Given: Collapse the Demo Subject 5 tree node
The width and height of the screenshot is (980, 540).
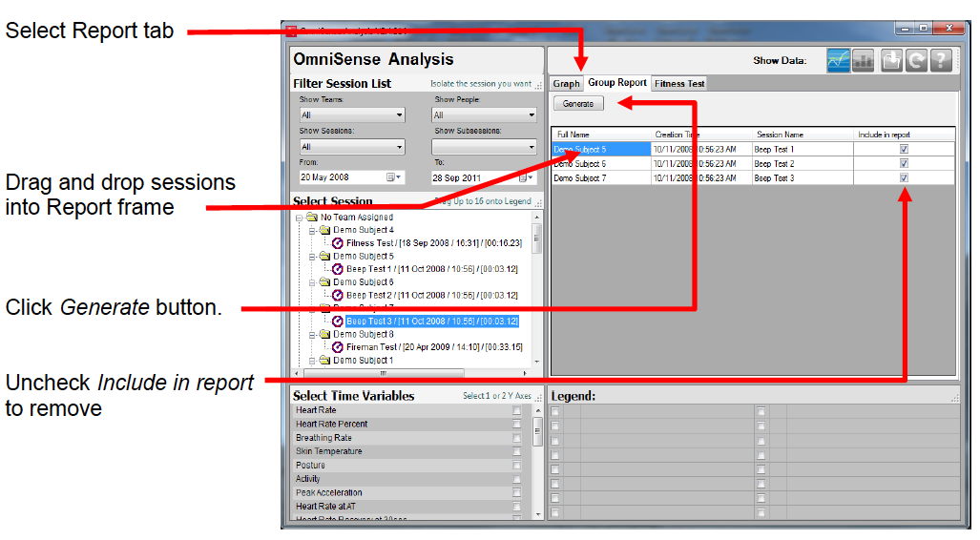Looking at the screenshot, I should pyautogui.click(x=312, y=257).
